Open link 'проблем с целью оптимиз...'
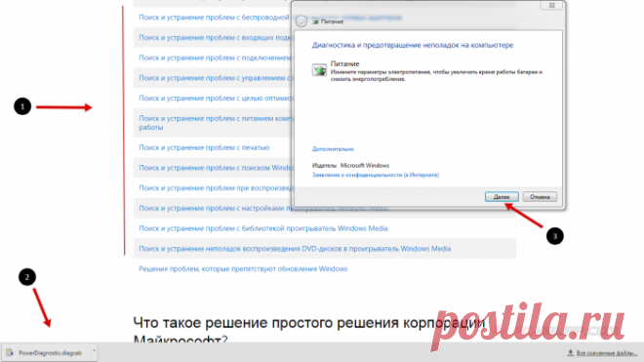 215,98
